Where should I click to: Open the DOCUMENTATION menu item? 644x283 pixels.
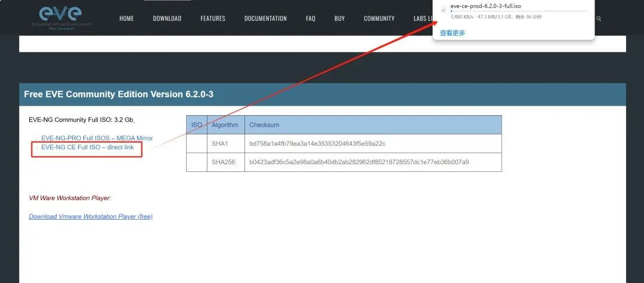(266, 19)
